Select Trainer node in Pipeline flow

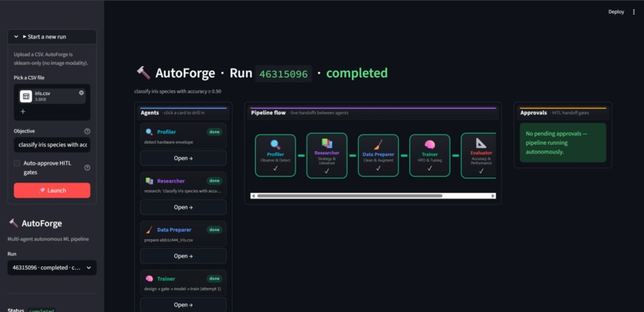click(x=430, y=156)
